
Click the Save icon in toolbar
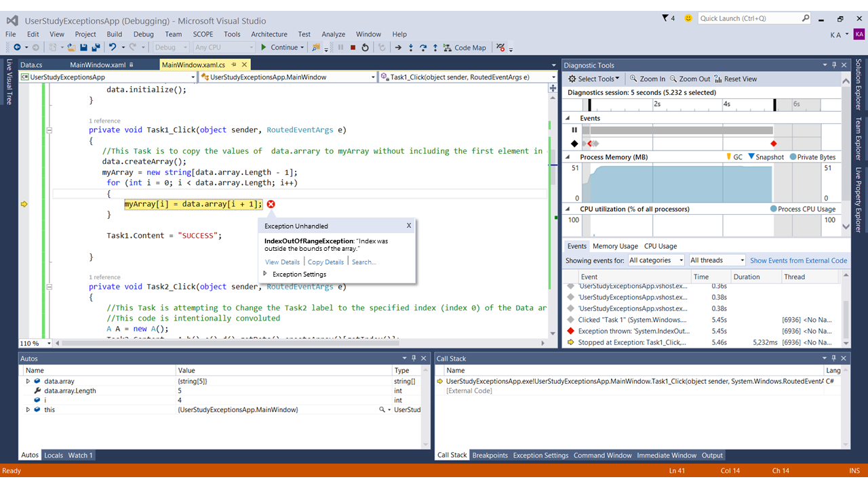(x=83, y=47)
